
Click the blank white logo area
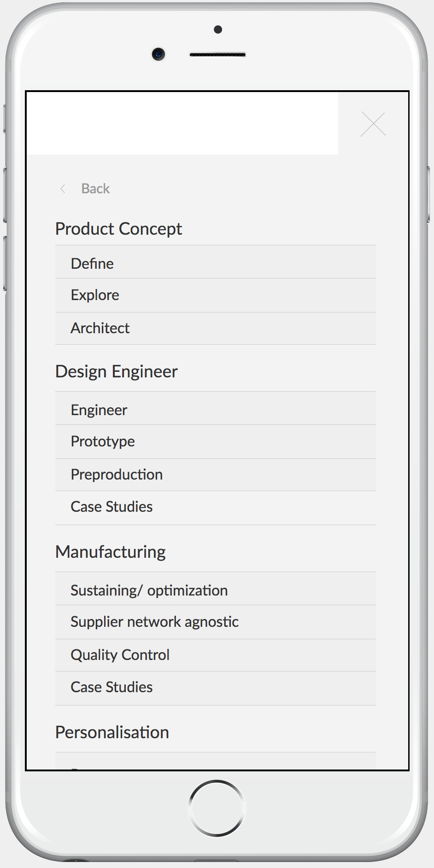[183, 123]
